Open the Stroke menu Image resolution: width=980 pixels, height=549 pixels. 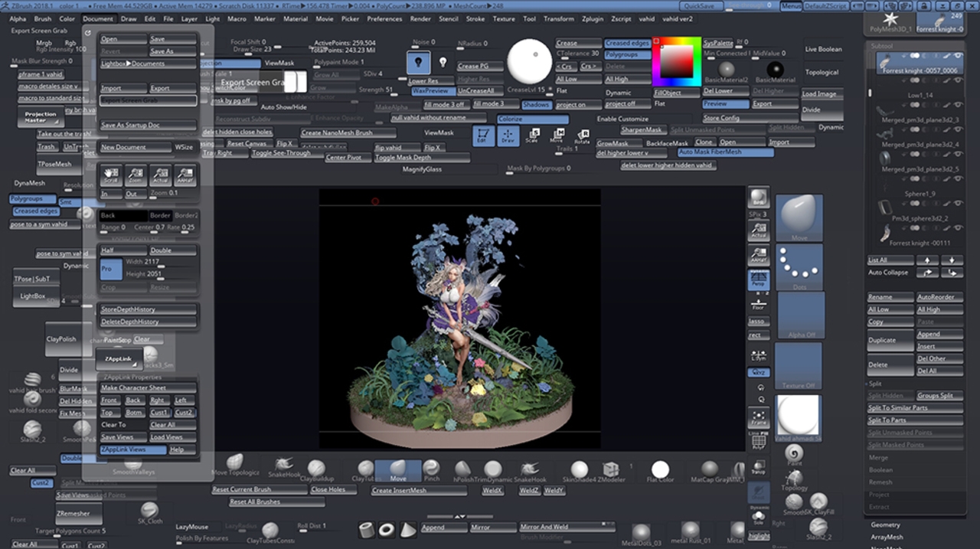coord(475,18)
